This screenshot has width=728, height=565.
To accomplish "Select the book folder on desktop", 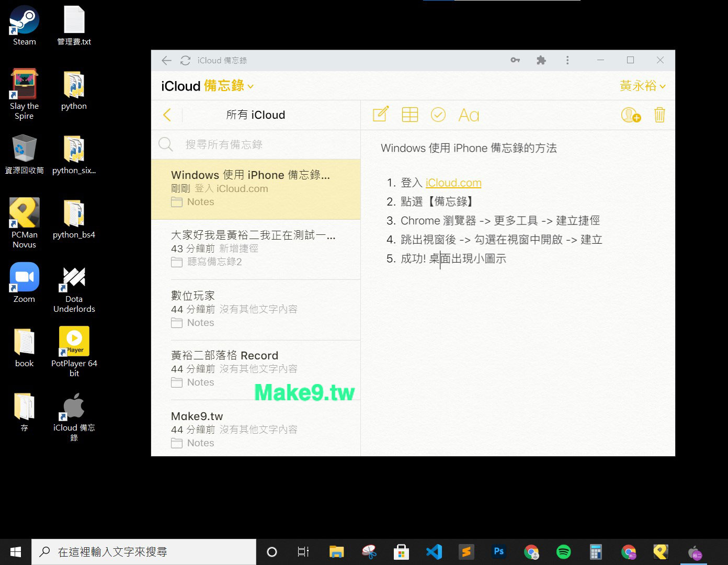I will tap(25, 348).
